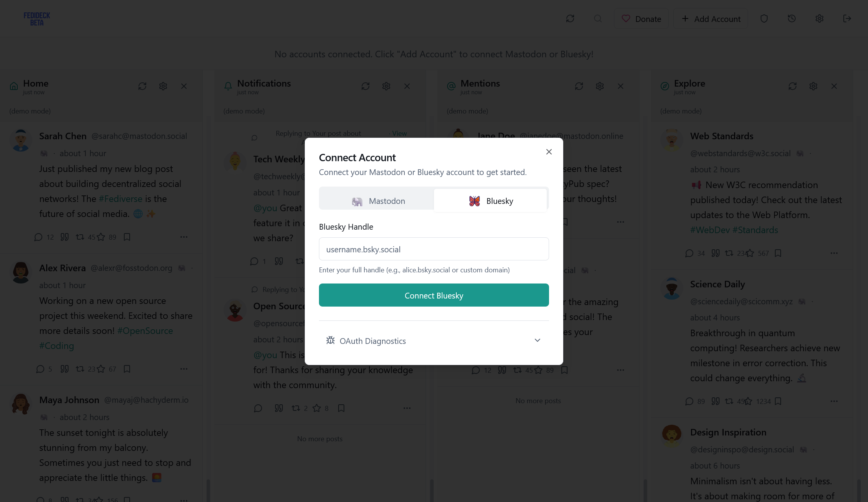Switch to the Mastodon tab
The width and height of the screenshot is (868, 502).
377,201
